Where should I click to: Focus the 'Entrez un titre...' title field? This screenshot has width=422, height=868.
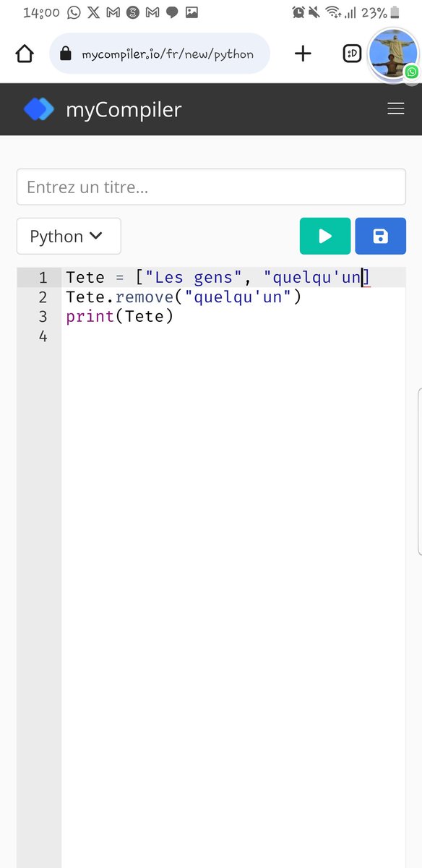point(211,187)
